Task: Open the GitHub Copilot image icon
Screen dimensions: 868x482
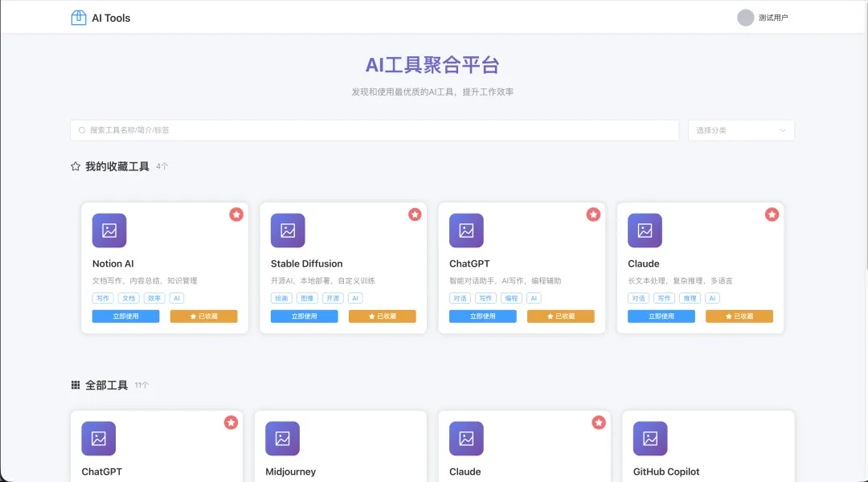Action: pyautogui.click(x=650, y=439)
